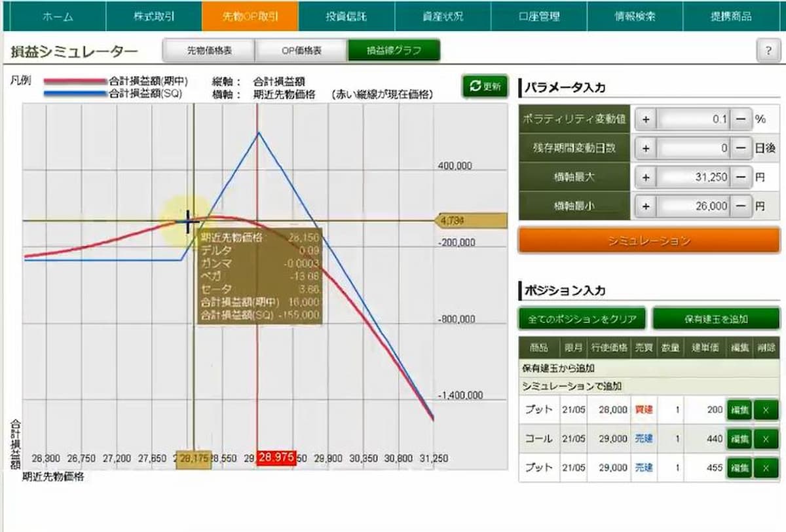Click the refresh 更新 button
The image size is (786, 532).
click(485, 86)
